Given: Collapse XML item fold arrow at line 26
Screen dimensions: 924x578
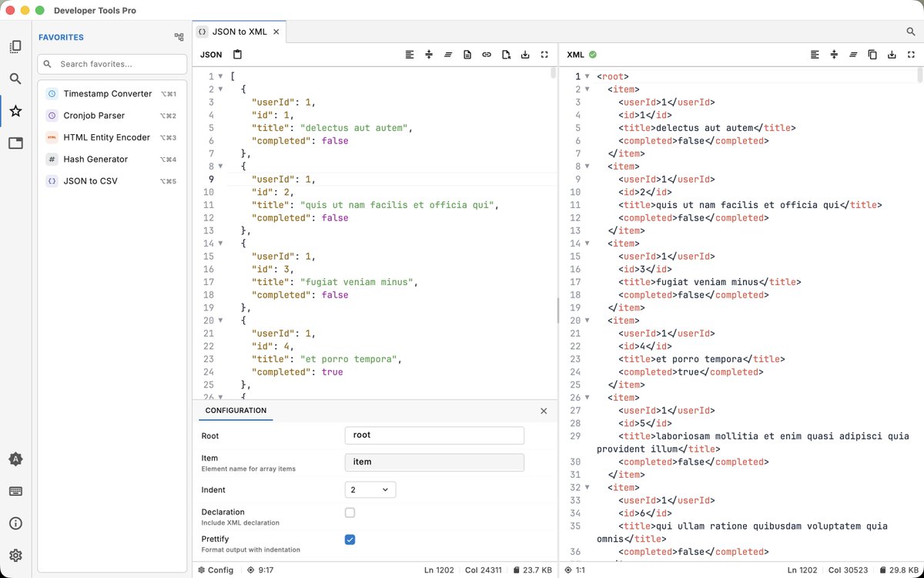Looking at the screenshot, I should click(x=587, y=398).
